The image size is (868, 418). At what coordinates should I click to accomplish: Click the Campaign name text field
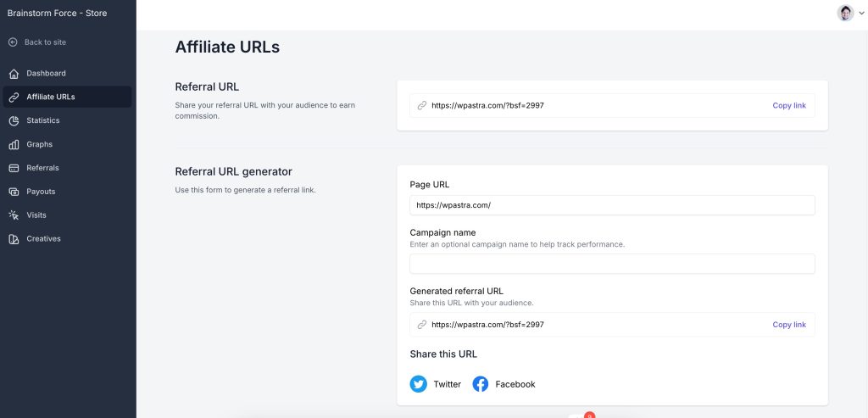[x=612, y=264]
